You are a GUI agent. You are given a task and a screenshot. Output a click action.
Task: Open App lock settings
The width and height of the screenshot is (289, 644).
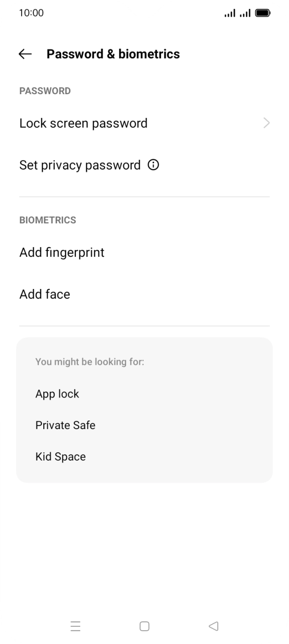(x=57, y=394)
